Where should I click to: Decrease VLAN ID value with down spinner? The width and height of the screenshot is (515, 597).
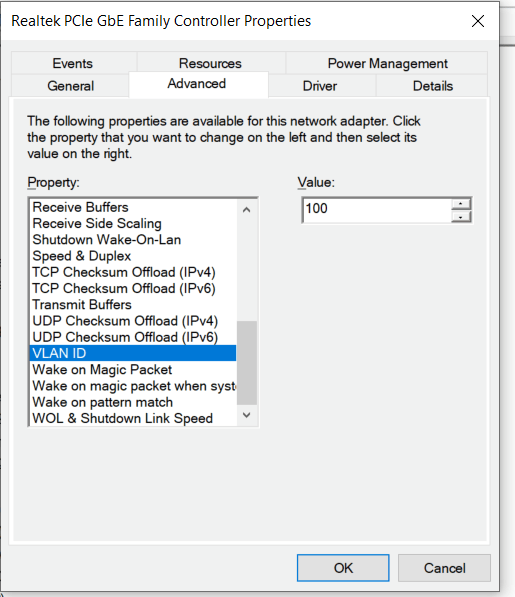tap(461, 217)
